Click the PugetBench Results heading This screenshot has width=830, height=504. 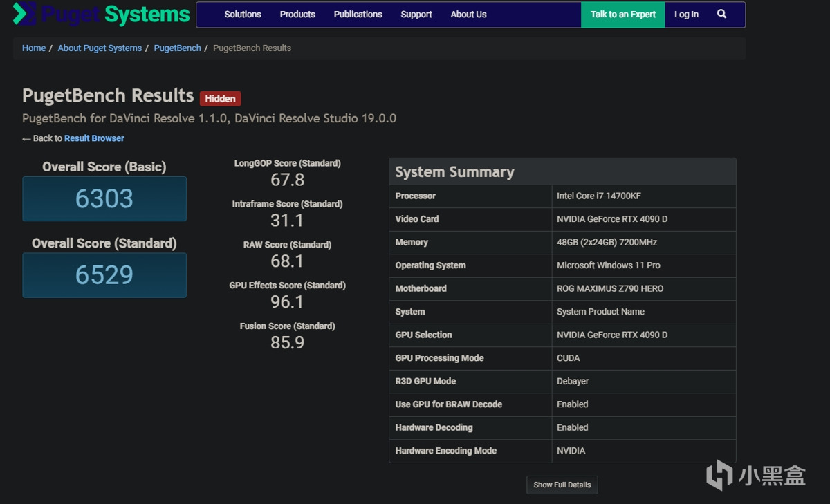(108, 95)
